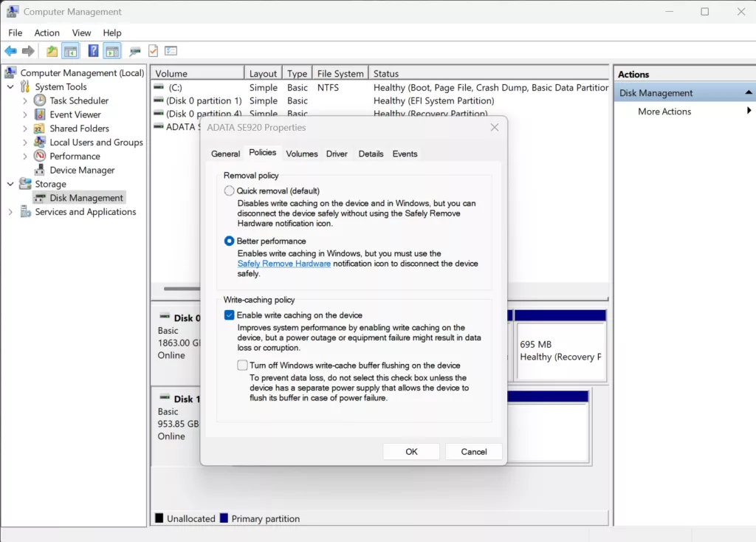This screenshot has height=542, width=756.
Task: Click the Layout column header
Action: (263, 73)
